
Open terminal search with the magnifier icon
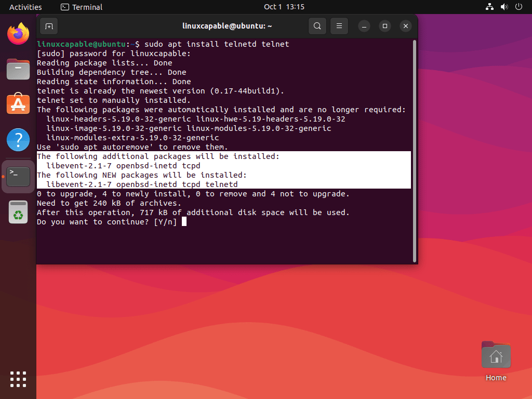click(x=317, y=26)
